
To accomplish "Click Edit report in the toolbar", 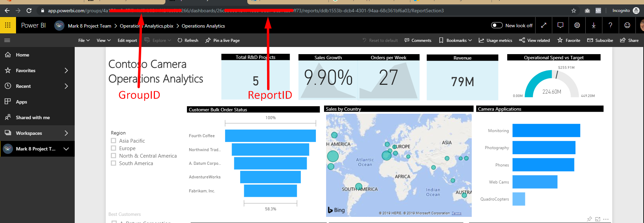I will tap(127, 40).
